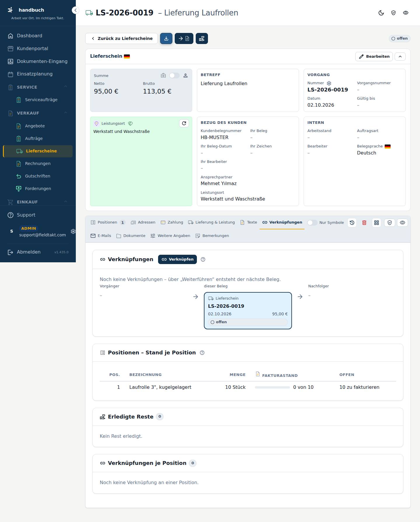This screenshot has height=522, width=420.
Task: Toggle the Summe business/private switch
Action: (174, 75)
